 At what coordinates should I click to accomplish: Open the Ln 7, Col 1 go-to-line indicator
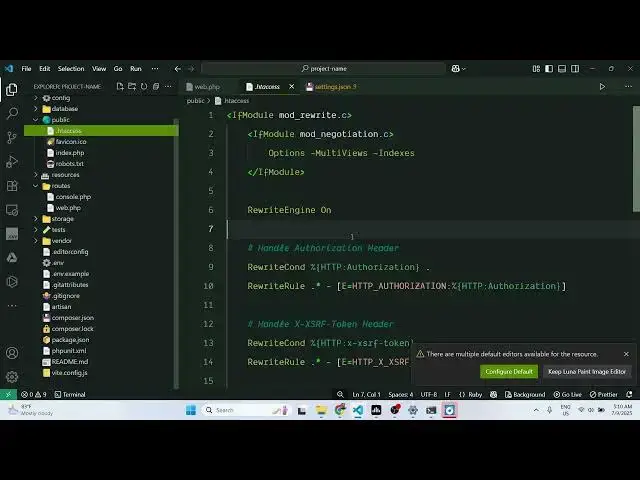coord(366,394)
